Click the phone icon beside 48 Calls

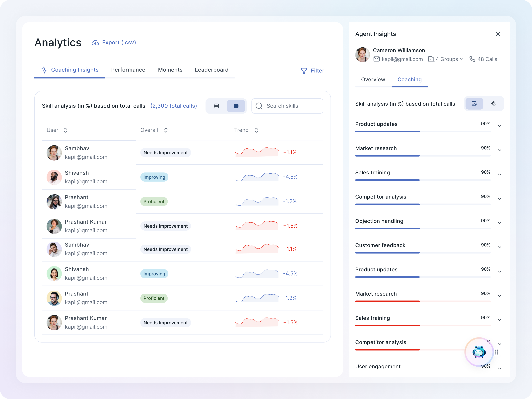pos(472,59)
